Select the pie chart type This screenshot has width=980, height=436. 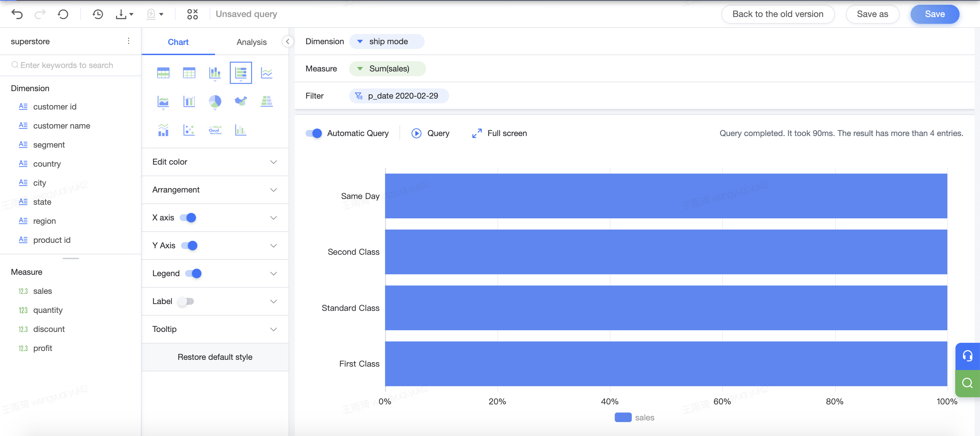click(x=215, y=101)
